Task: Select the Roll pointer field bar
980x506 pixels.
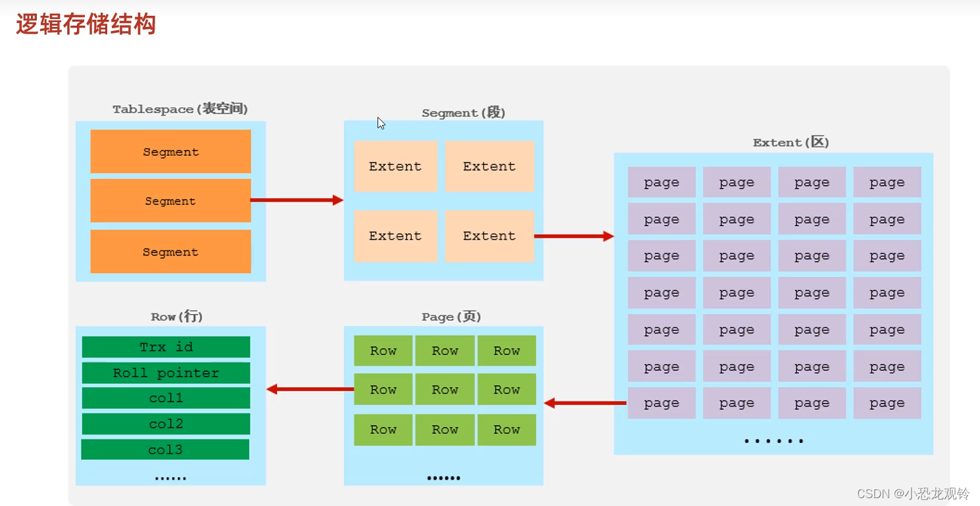Action: tap(166, 373)
